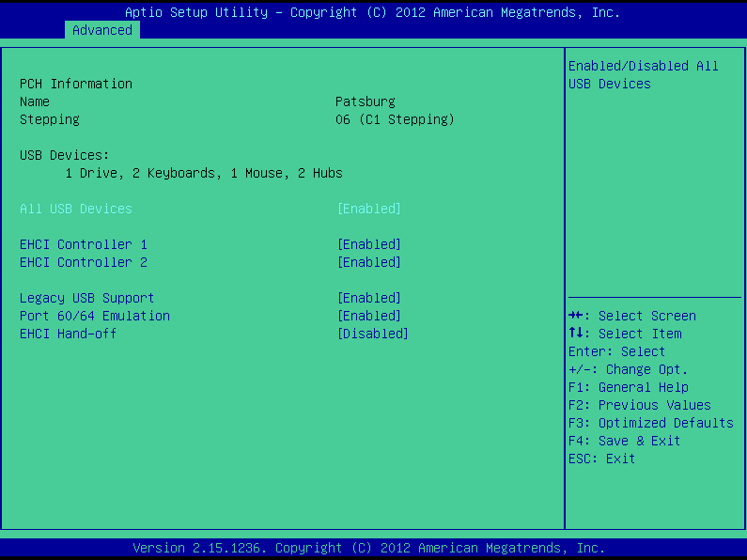Click the USB Devices: heading
Screen dimensions: 747x560
point(64,155)
